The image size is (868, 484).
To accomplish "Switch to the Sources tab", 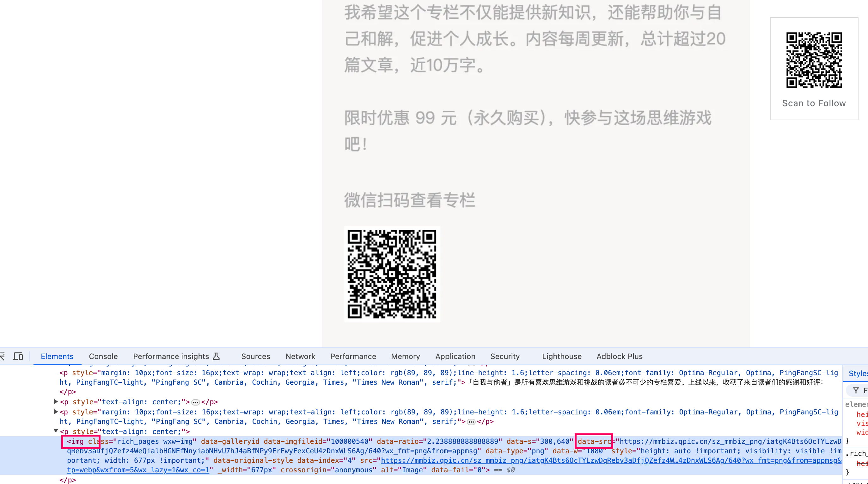I will [255, 356].
